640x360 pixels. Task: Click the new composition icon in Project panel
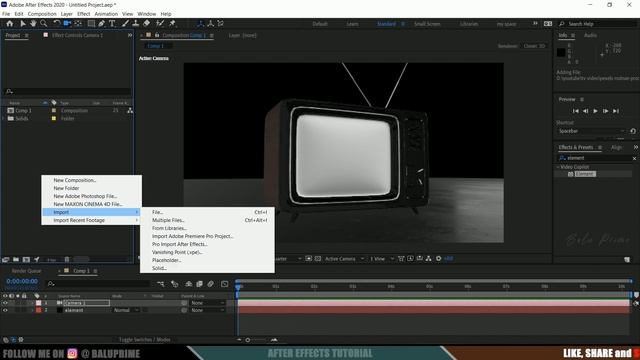click(x=26, y=259)
